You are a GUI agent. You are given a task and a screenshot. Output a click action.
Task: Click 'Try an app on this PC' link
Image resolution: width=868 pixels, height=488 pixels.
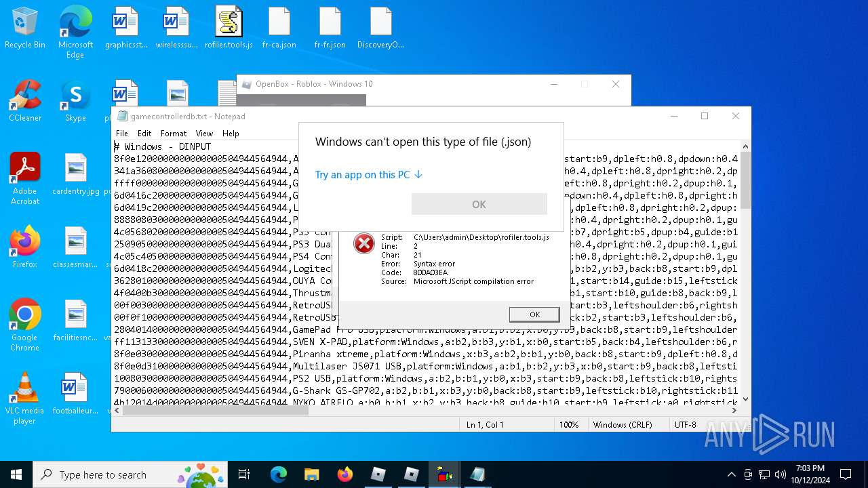click(369, 175)
